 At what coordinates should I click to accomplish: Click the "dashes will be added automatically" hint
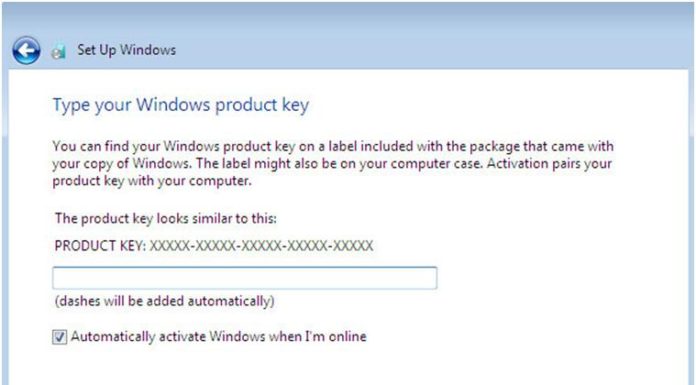(165, 301)
